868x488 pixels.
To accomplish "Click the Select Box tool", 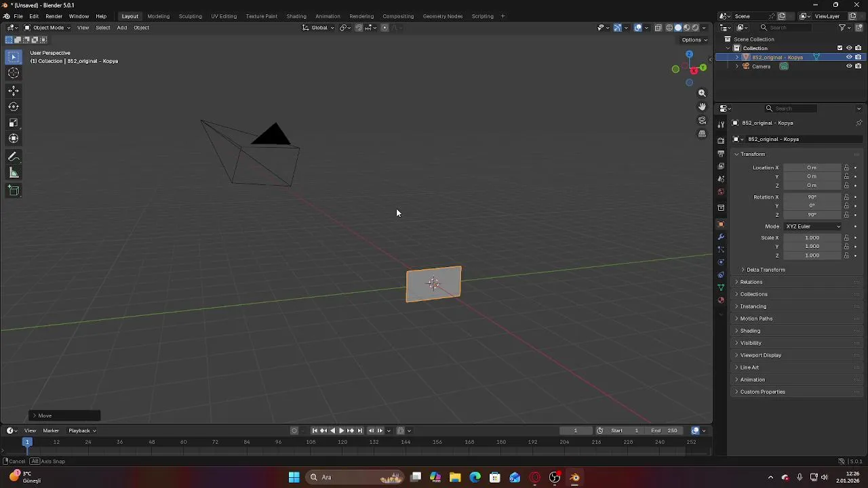I will (14, 57).
